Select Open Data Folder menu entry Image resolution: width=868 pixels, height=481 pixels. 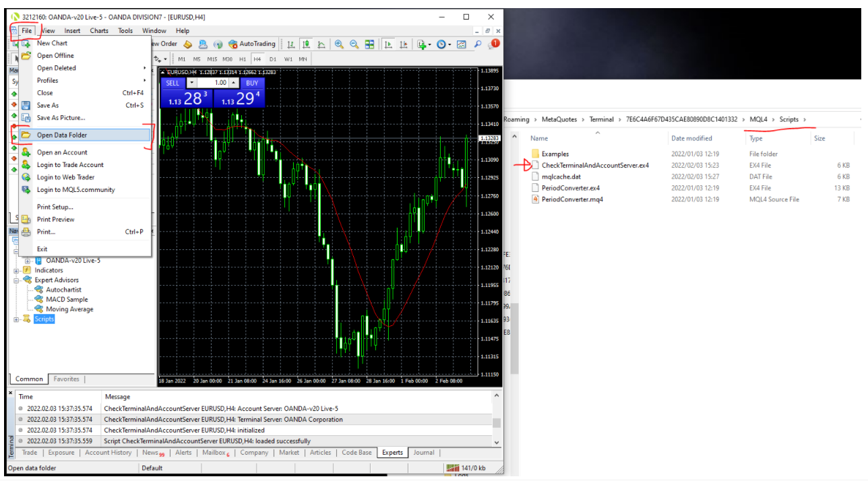pyautogui.click(x=85, y=135)
